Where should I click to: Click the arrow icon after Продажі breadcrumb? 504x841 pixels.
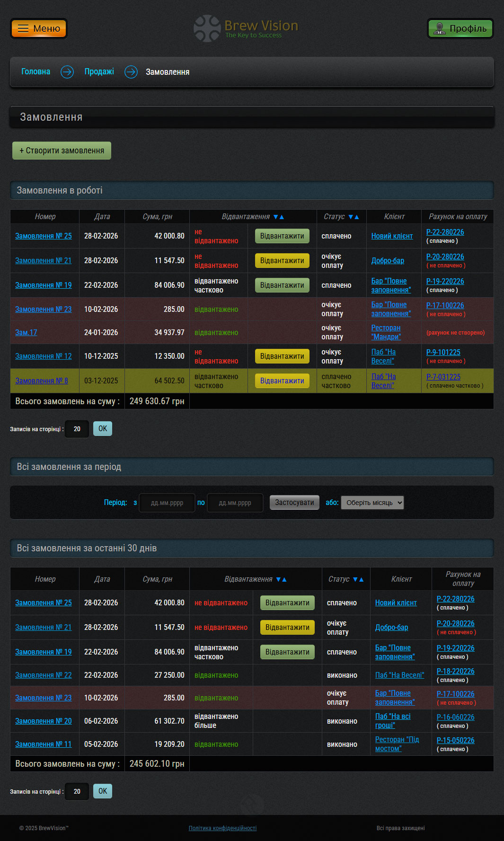pyautogui.click(x=131, y=72)
